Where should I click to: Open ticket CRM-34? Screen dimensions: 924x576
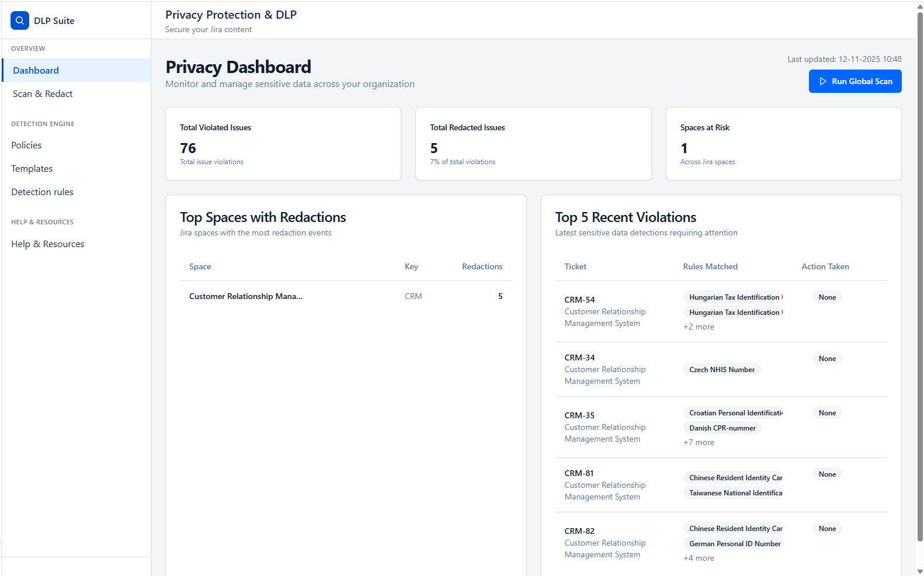point(579,358)
